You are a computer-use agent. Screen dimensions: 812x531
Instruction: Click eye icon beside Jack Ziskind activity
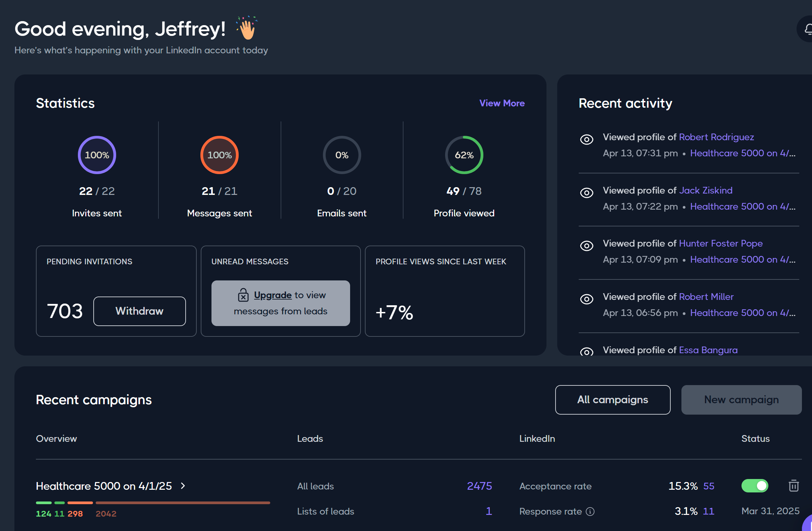coord(586,193)
